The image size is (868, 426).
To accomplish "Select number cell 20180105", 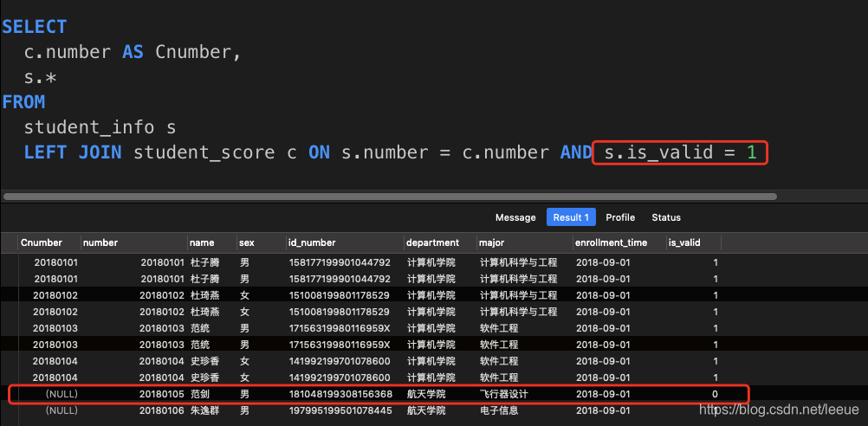I will [162, 395].
